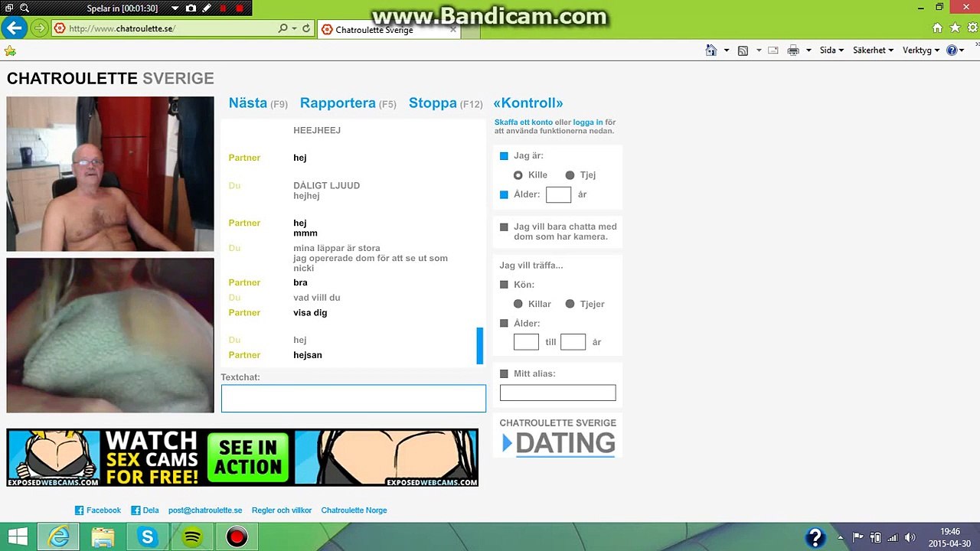This screenshot has width=980, height=551.
Task: Select the Kille radio button
Action: tap(518, 175)
